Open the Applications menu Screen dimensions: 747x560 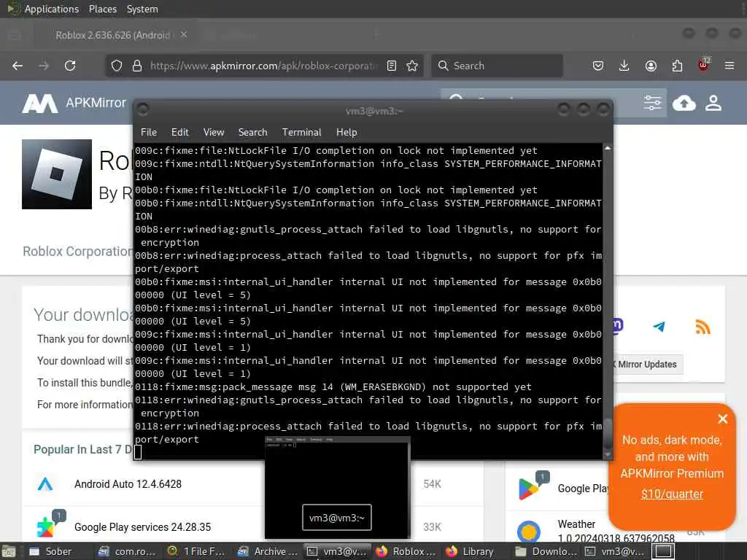52,9
